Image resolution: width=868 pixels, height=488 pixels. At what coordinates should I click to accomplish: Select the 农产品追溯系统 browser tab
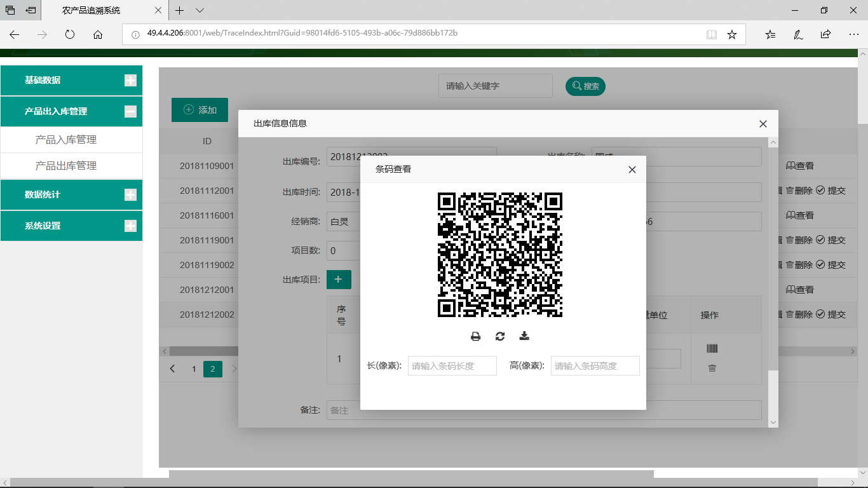click(x=105, y=10)
